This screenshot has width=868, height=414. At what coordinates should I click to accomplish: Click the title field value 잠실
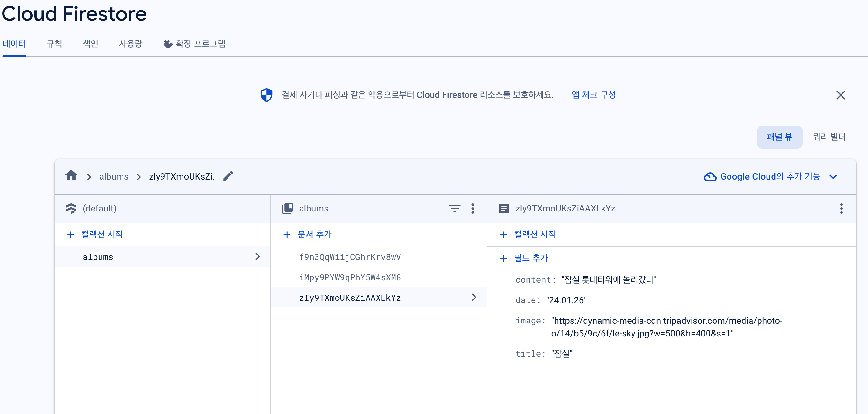[561, 353]
